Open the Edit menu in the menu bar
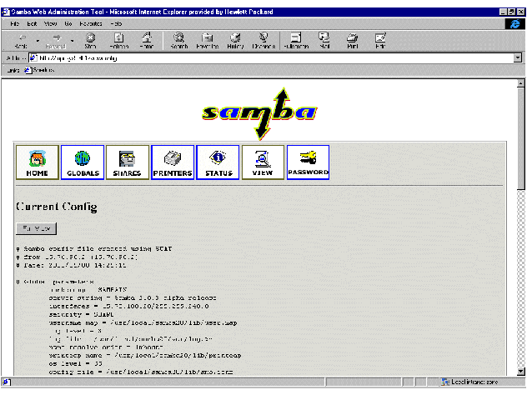The width and height of the screenshot is (532, 405). tap(32, 23)
